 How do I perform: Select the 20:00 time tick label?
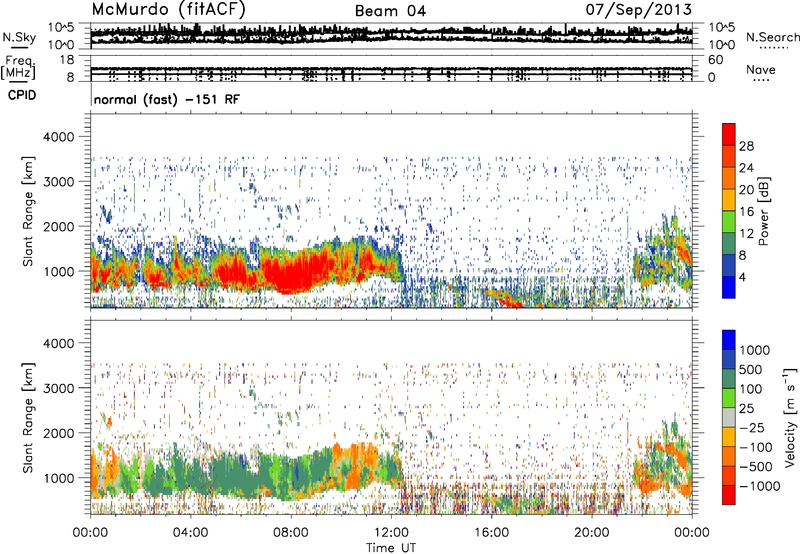point(591,533)
